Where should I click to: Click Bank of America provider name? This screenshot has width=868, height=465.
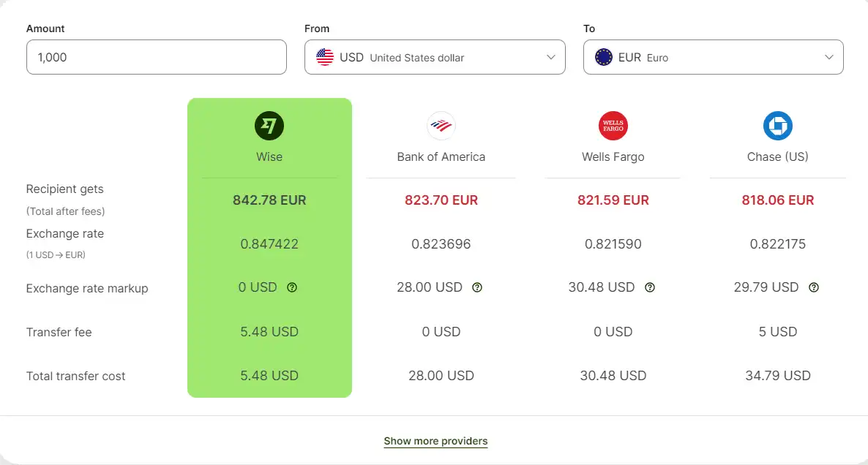point(441,156)
